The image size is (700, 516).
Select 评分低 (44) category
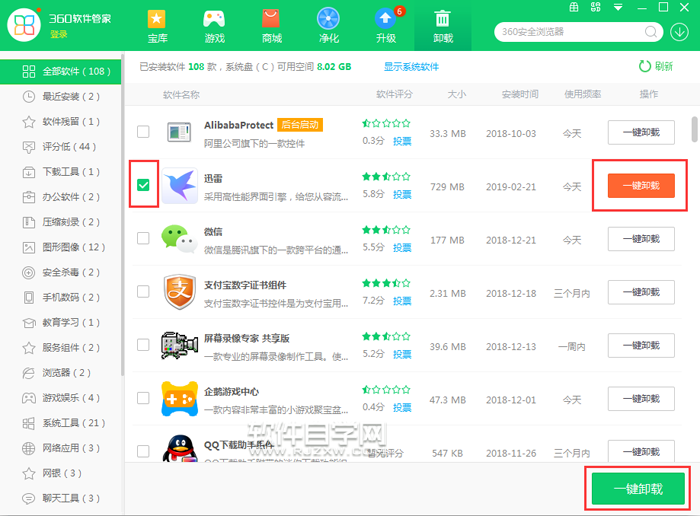click(x=60, y=146)
